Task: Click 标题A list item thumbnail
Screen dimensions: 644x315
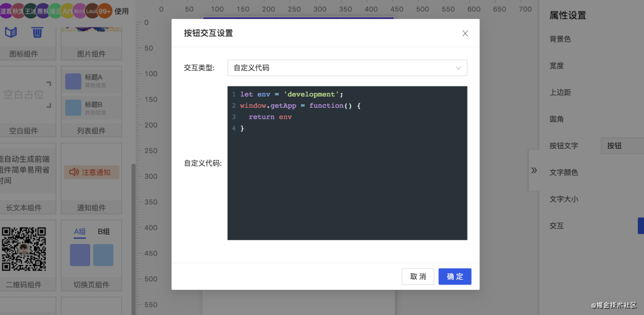Action: pos(73,81)
